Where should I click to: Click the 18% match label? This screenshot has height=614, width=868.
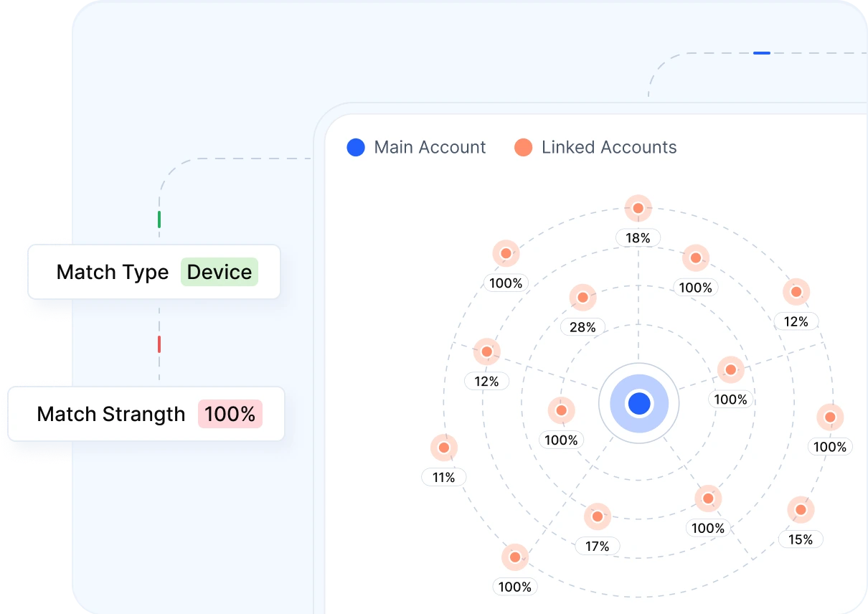[638, 238]
